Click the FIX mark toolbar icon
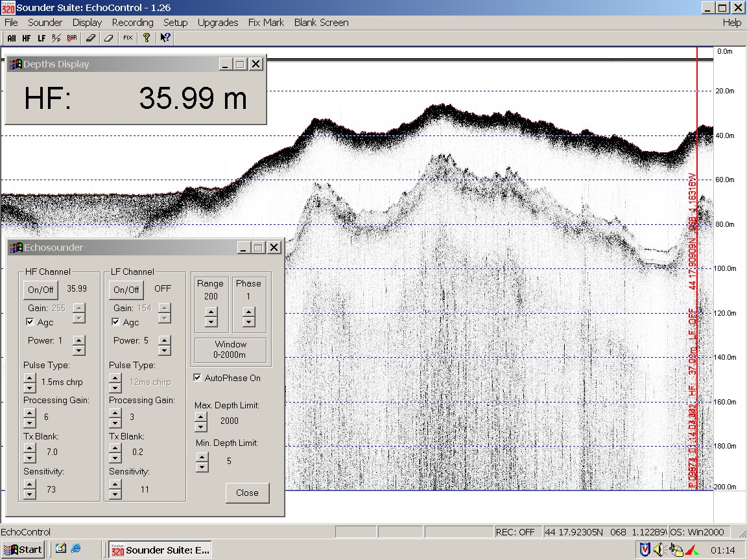 pyautogui.click(x=128, y=38)
